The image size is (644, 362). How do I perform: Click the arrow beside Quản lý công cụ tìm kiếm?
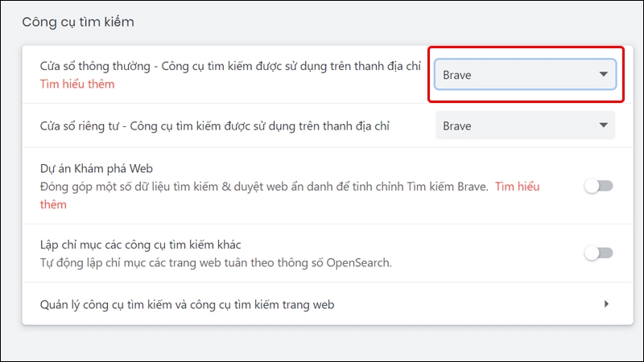pos(607,304)
